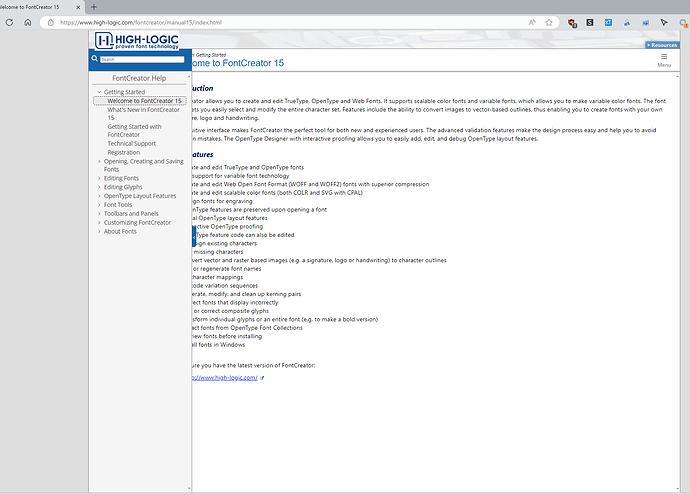This screenshot has height=494, width=690.
Task: Close the Welcome to FontCreator 15 tab
Action: 78,7
